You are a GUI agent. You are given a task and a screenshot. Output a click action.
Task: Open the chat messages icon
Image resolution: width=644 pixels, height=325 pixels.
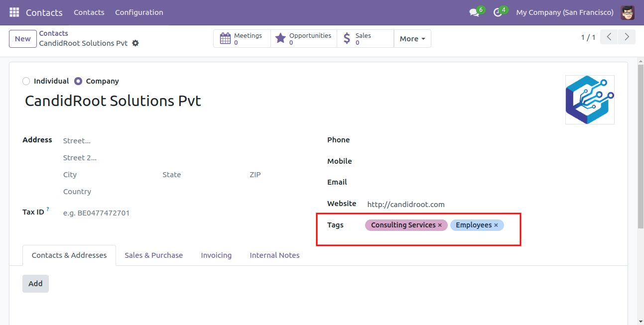[474, 12]
